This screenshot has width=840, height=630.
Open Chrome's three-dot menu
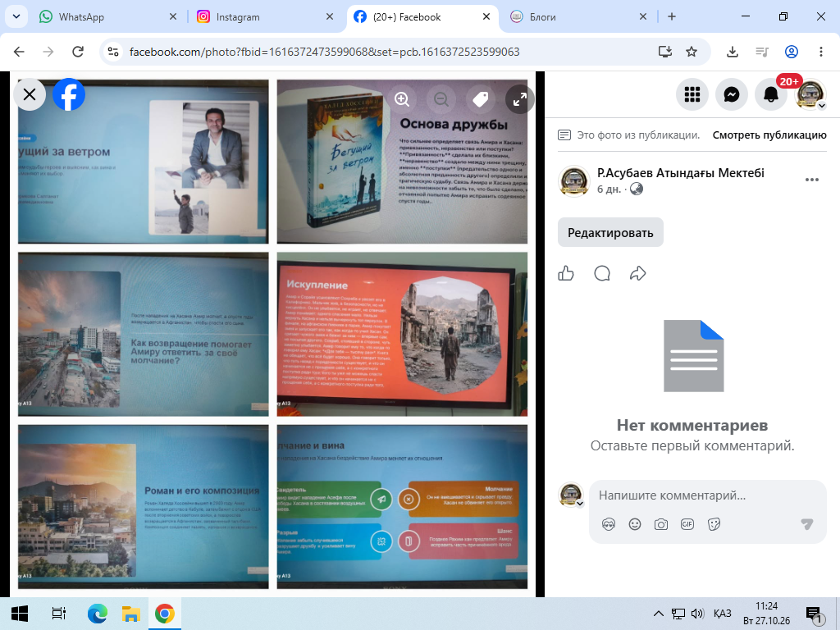tap(820, 52)
